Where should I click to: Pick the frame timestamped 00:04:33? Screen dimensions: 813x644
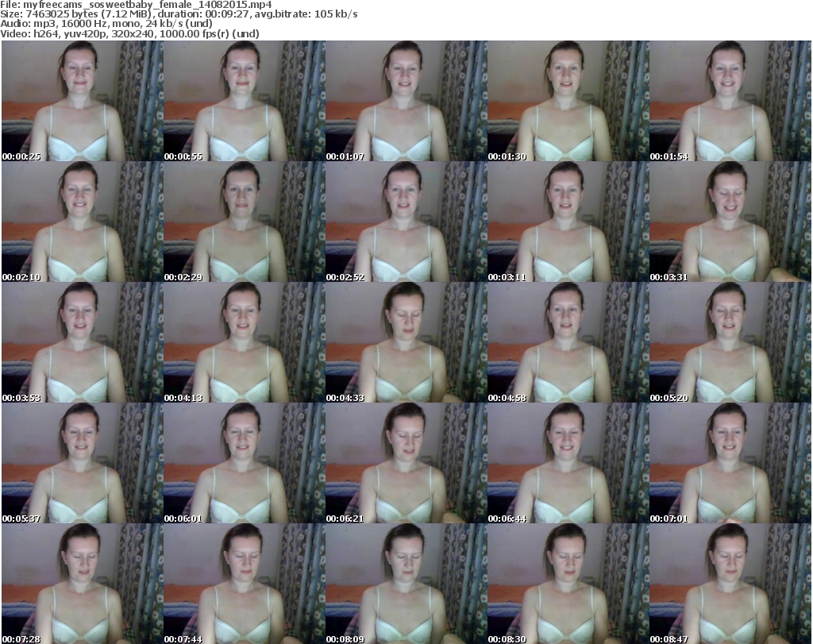click(x=406, y=343)
